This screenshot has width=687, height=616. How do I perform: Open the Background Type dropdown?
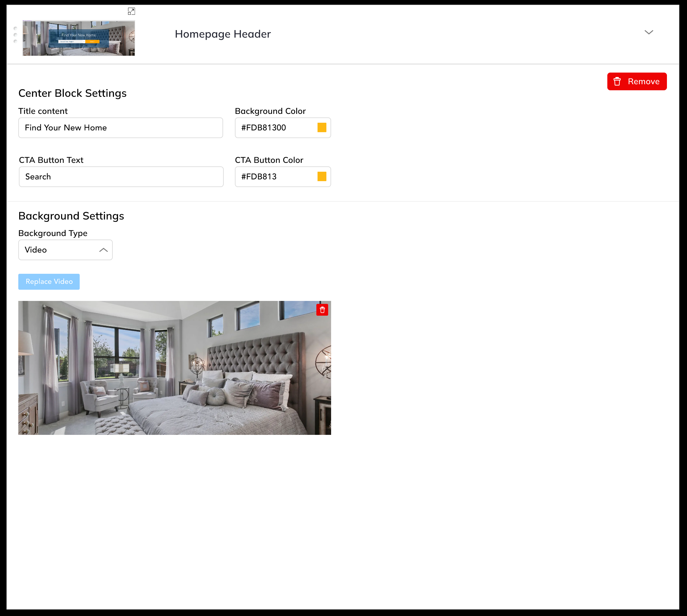coord(65,250)
